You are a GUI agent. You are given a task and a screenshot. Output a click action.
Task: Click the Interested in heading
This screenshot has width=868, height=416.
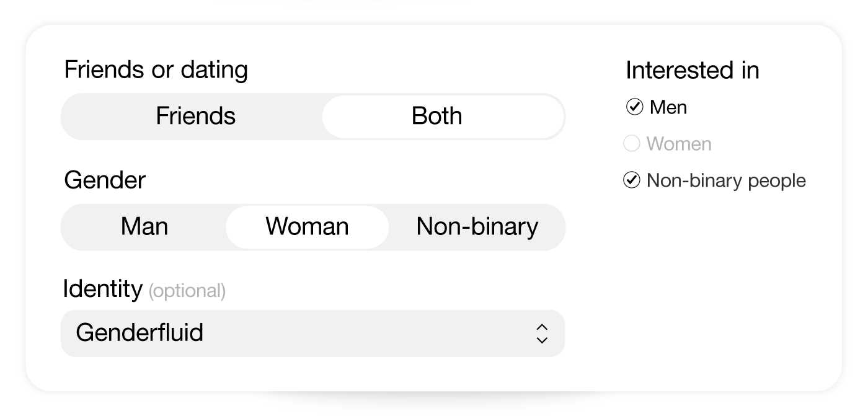[691, 71]
